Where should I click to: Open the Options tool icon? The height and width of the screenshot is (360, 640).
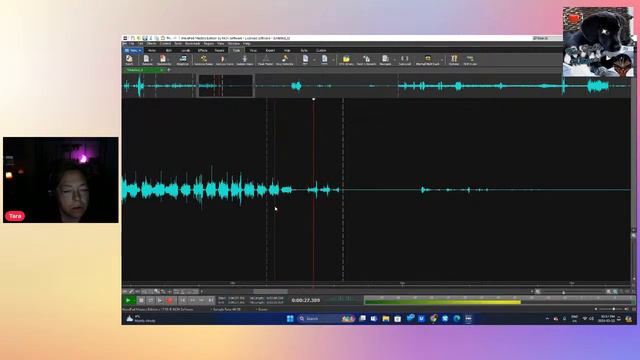pyautogui.click(x=454, y=60)
